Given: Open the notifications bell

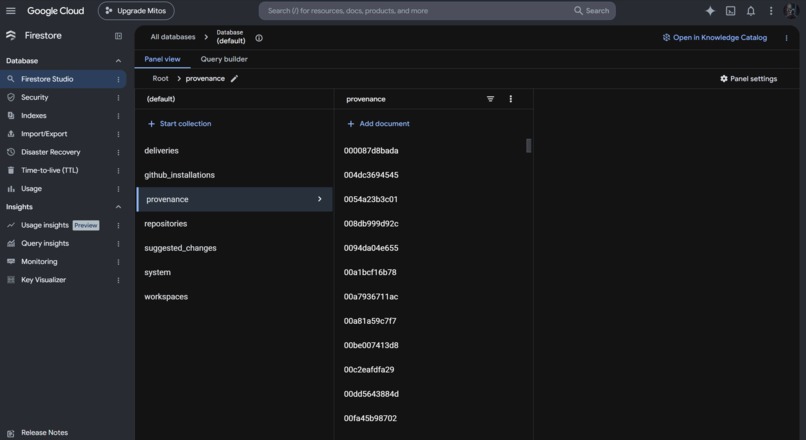Looking at the screenshot, I should 751,11.
